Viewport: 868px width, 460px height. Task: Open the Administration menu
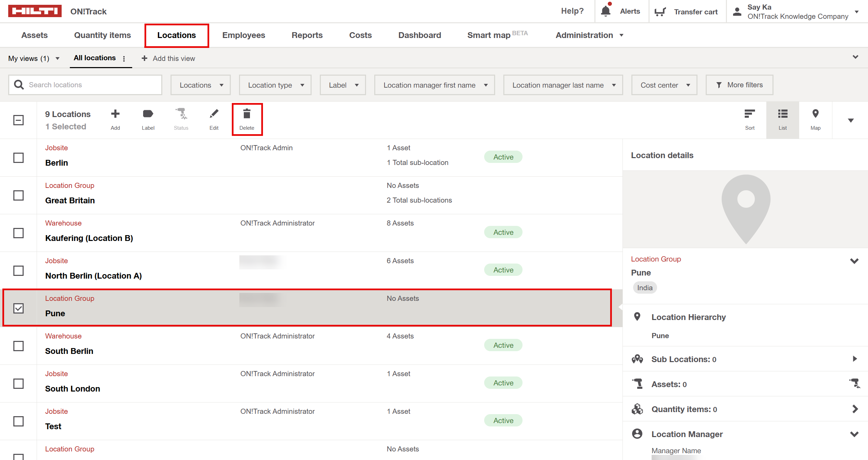[x=589, y=35]
